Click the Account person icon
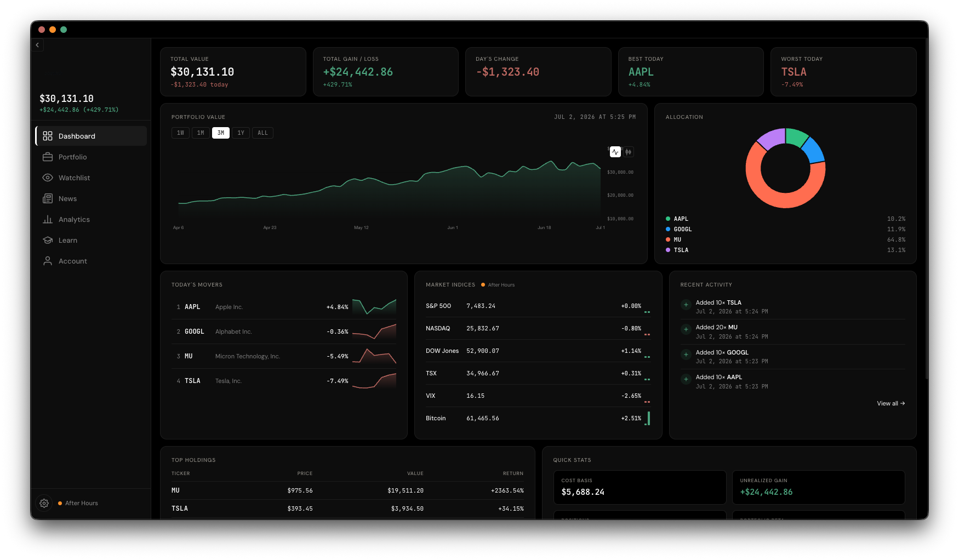 [x=48, y=261]
